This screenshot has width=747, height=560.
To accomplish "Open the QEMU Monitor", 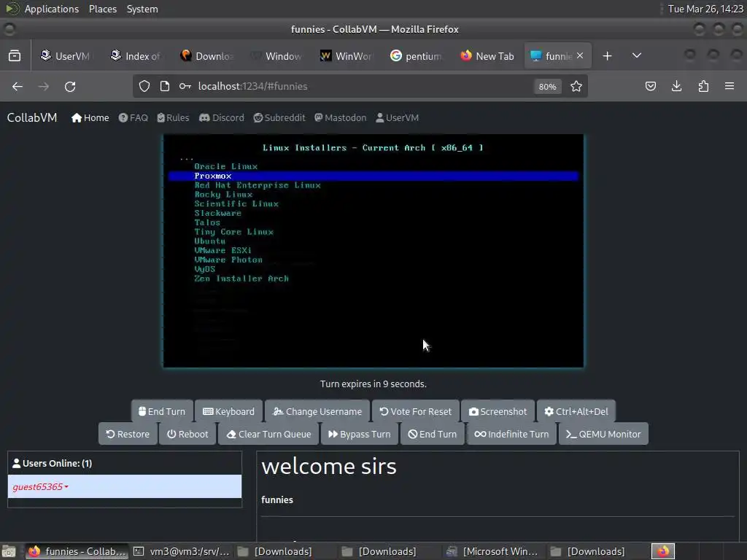I will 603,434.
